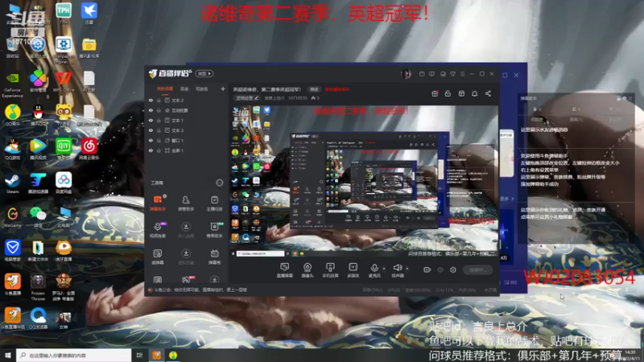Click the record video icon beside settings gear

[427, 269]
